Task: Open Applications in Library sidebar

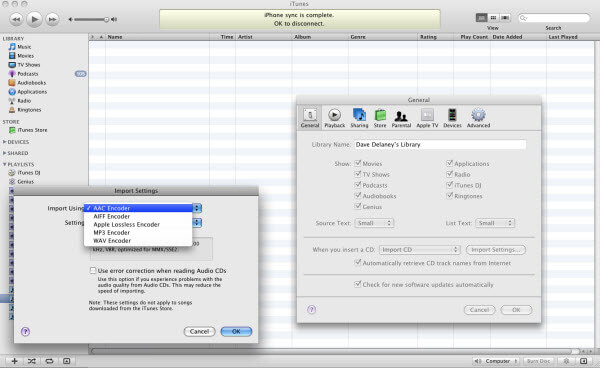Action: point(32,92)
